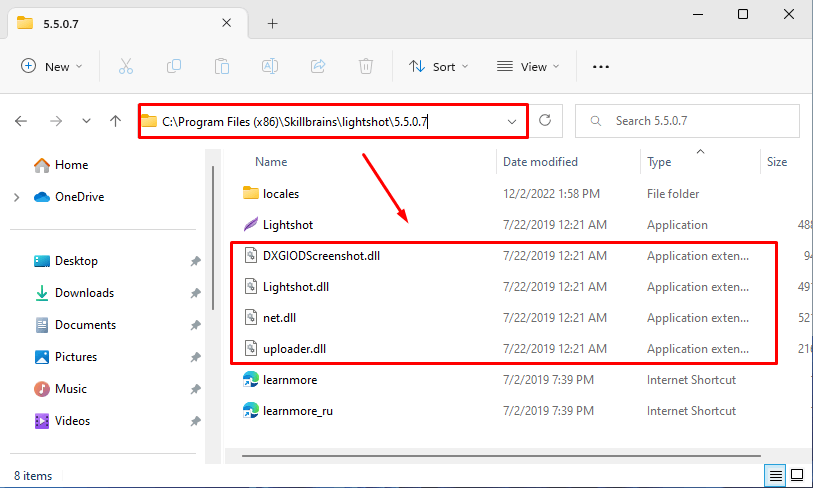
Task: Expand the address bar history dropdown
Action: click(x=512, y=122)
